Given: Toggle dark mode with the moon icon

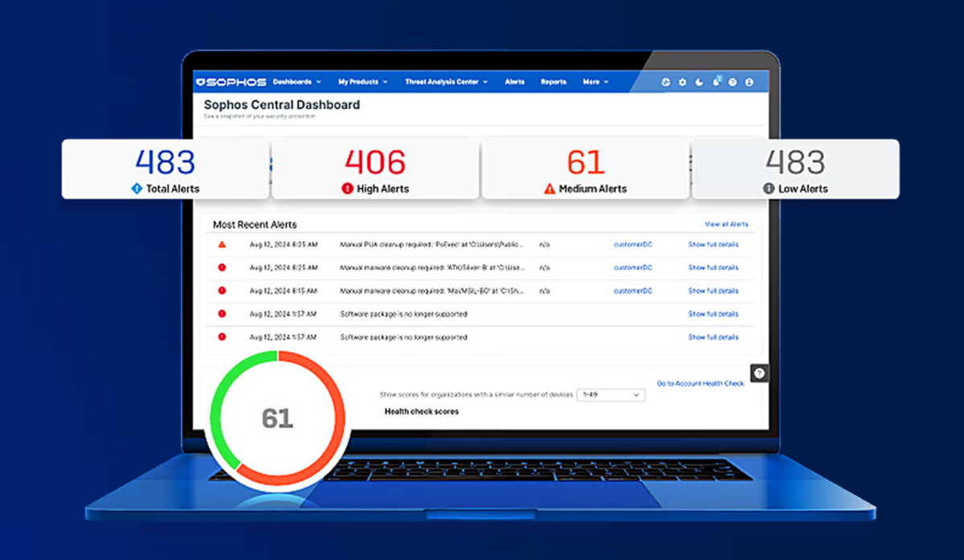Looking at the screenshot, I should (699, 82).
